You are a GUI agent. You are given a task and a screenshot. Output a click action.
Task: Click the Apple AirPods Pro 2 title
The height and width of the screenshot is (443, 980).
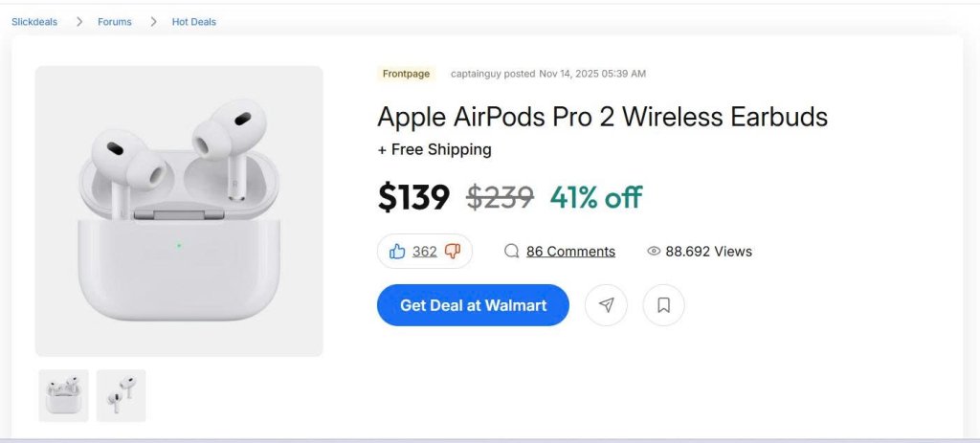tap(602, 118)
